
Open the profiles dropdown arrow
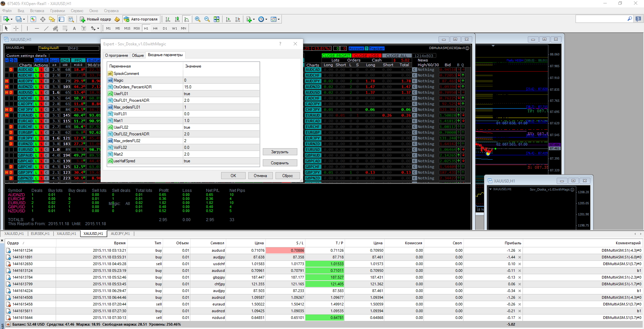tap(24, 19)
